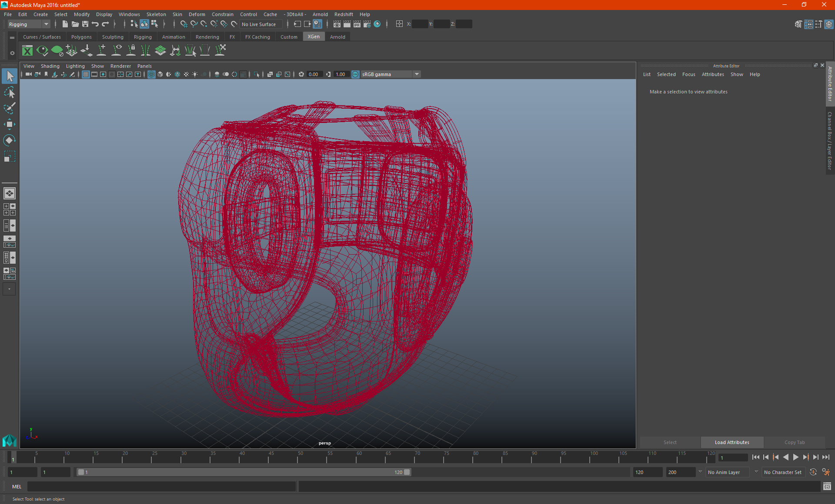Open the No Anim Layer dropdown arrow

point(700,472)
